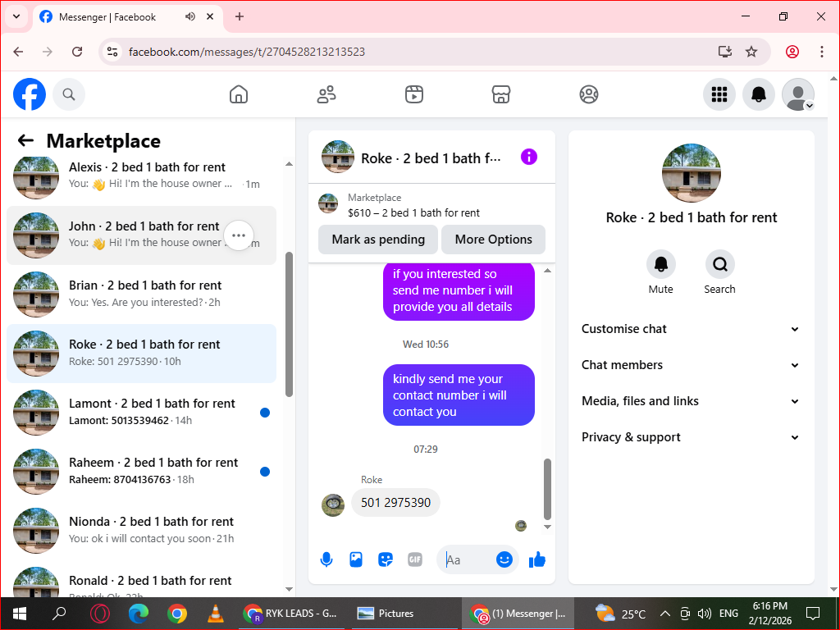Open Microsoft Edge from the taskbar
Viewport: 840px width, 630px height.
138,614
